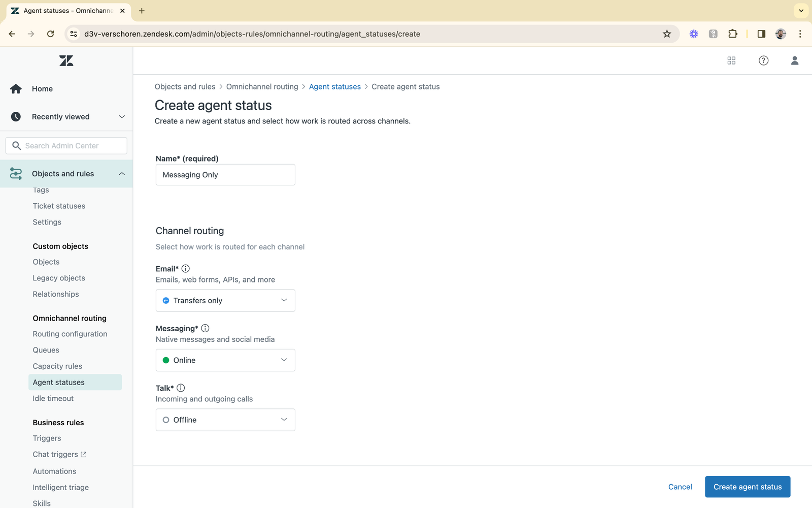Click the Objects and rules sidebar icon
The width and height of the screenshot is (812, 508).
[16, 173]
